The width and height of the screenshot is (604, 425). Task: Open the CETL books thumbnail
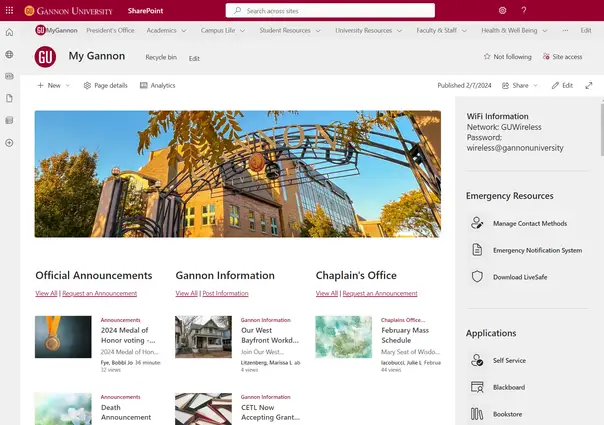point(203,409)
